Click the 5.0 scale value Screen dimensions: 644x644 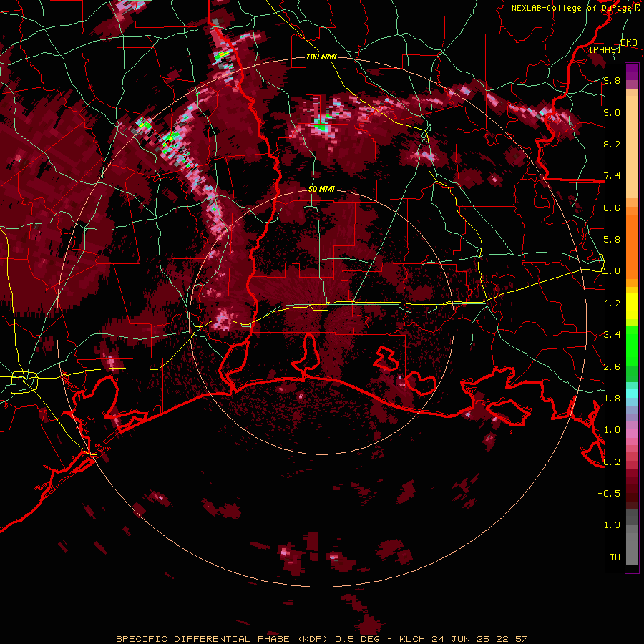pyautogui.click(x=612, y=271)
